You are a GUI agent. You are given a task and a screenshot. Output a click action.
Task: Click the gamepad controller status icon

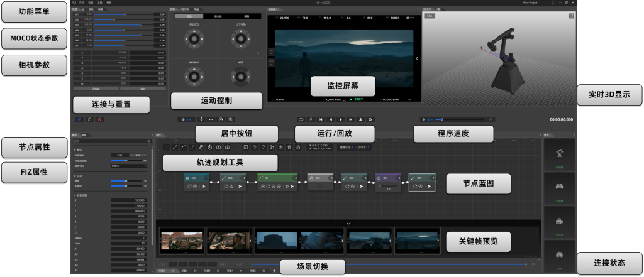[x=558, y=187]
